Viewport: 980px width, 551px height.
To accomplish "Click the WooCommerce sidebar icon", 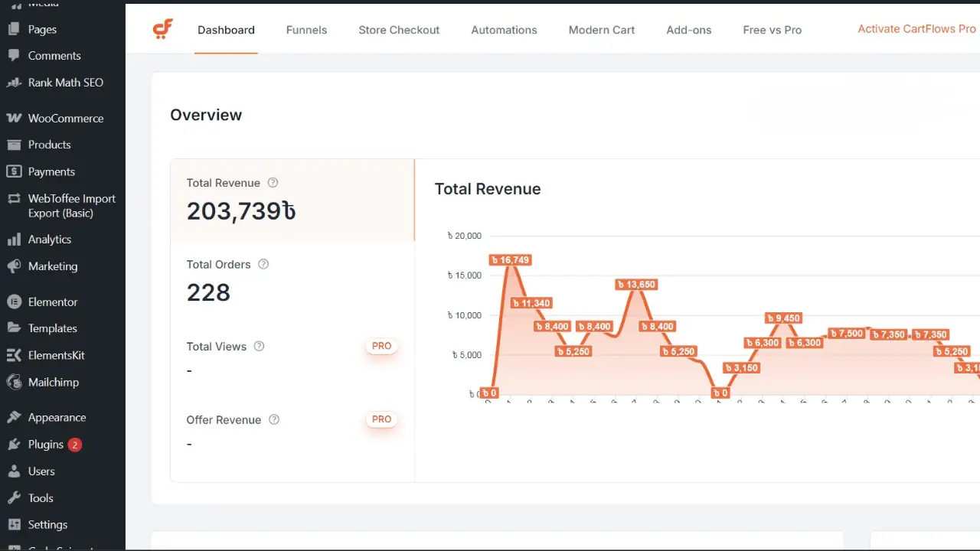I will pyautogui.click(x=14, y=118).
